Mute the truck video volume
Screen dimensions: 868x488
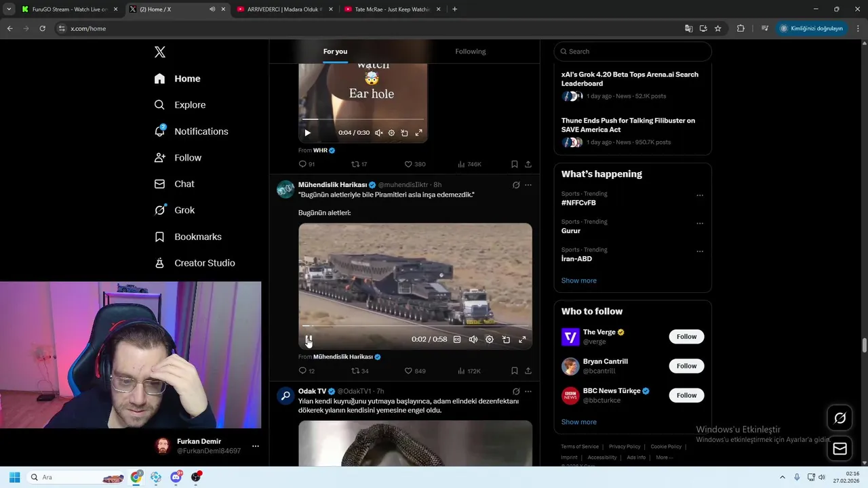click(x=473, y=340)
